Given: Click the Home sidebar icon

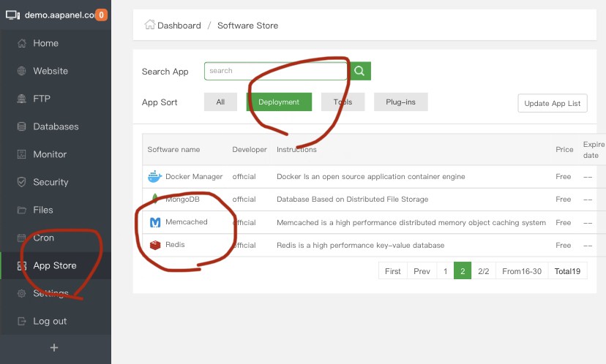Looking at the screenshot, I should pyautogui.click(x=22, y=43).
